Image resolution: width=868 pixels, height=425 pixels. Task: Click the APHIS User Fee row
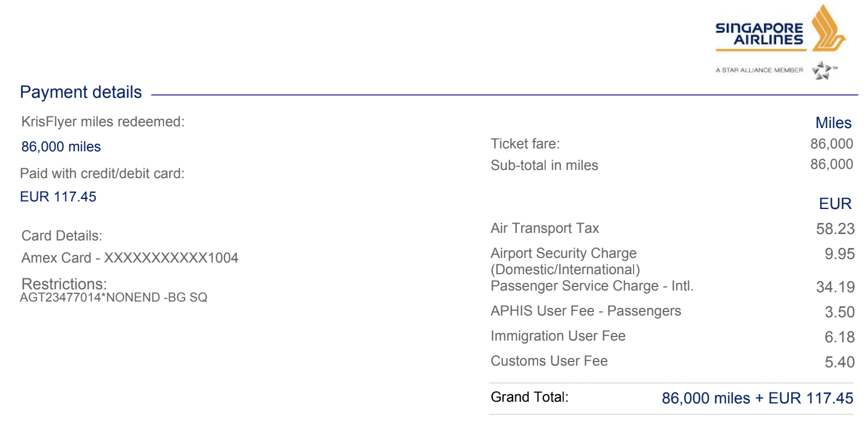[672, 311]
